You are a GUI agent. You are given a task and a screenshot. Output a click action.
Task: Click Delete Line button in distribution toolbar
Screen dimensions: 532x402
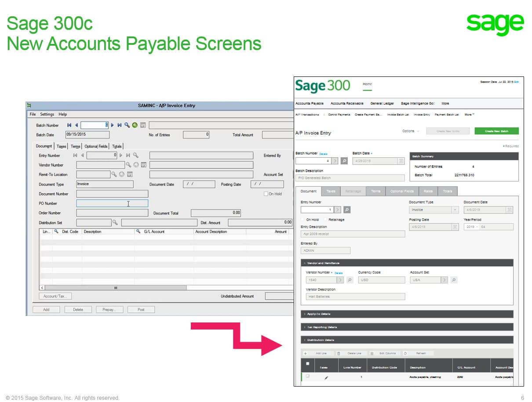[351, 353]
